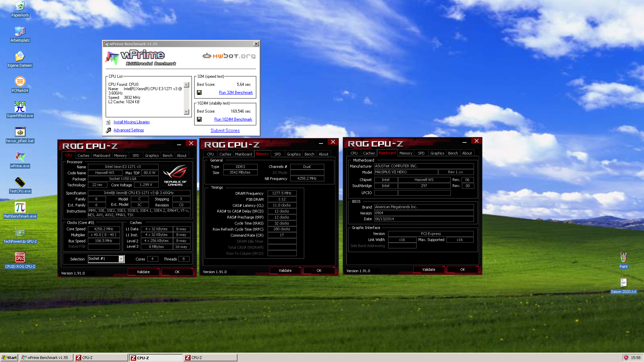The height and width of the screenshot is (362, 644).
Task: Open Caches tab in right CPU-Z window
Action: (x=369, y=153)
